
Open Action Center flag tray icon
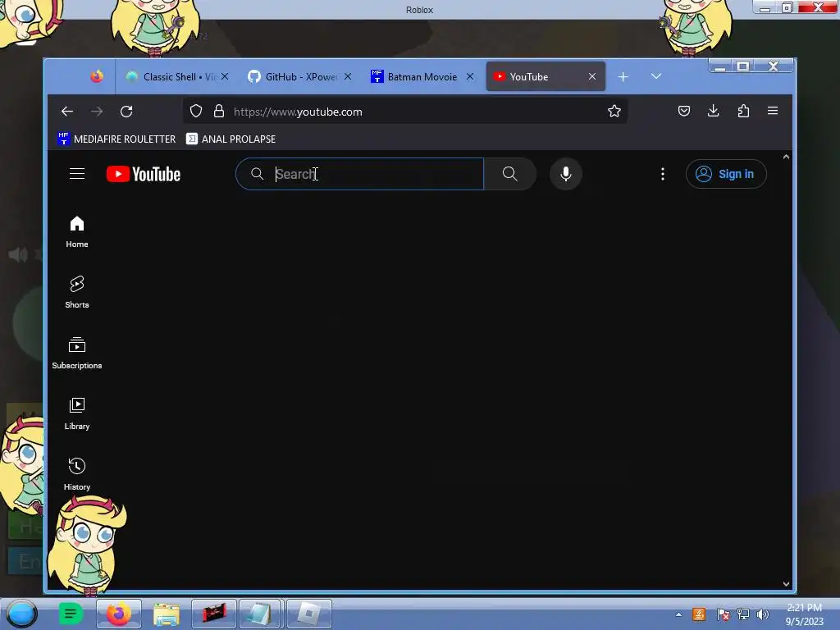pyautogui.click(x=723, y=614)
